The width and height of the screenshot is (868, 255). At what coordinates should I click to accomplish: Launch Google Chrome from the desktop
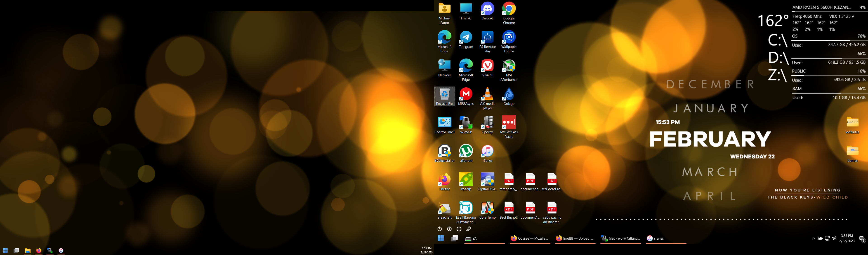point(509,14)
